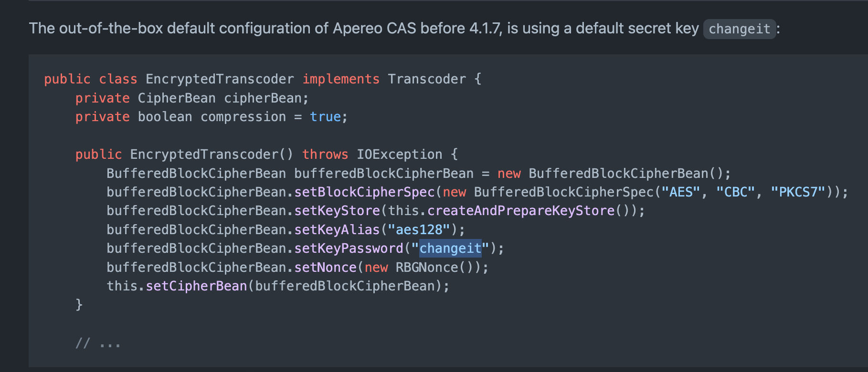Click the 'true' boolean value

pyautogui.click(x=325, y=117)
